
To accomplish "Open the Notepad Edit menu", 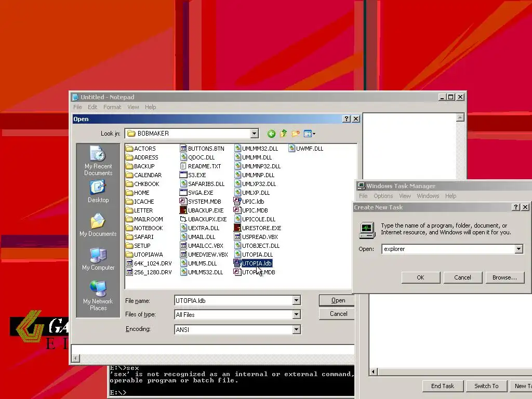I will 92,107.
